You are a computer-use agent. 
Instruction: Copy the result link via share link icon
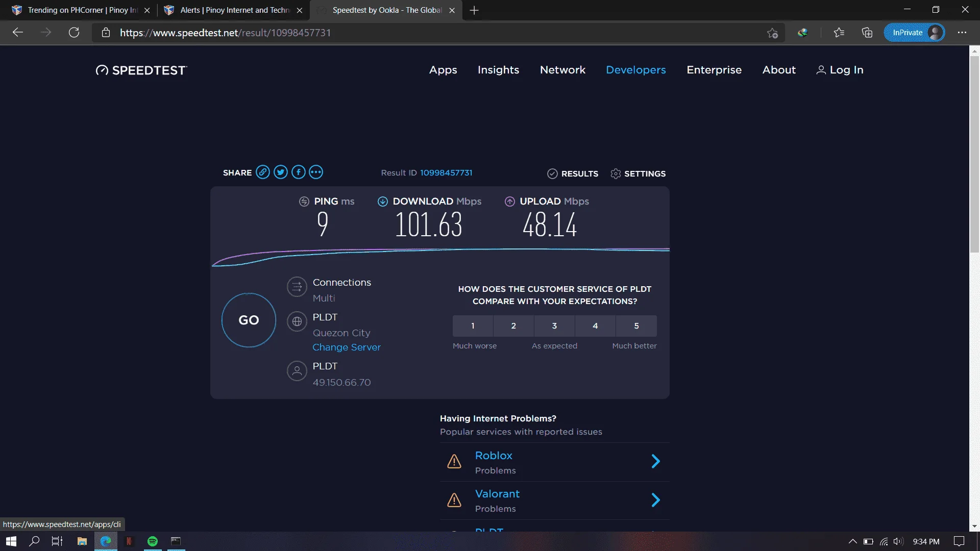coord(263,172)
